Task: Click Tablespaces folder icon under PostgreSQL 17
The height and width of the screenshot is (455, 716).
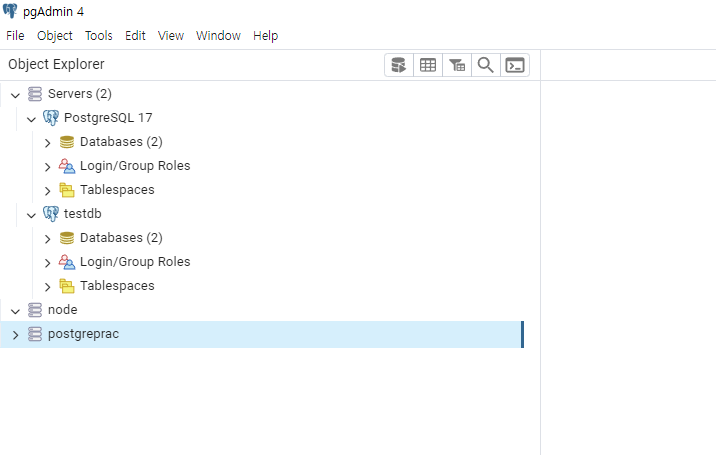Action: pos(67,190)
